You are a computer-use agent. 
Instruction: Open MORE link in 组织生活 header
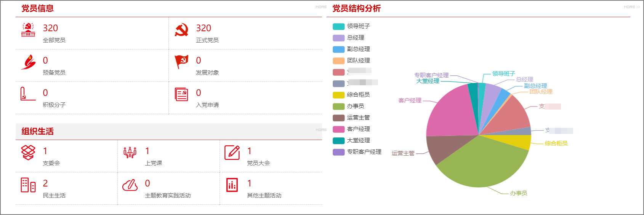[x=321, y=130]
